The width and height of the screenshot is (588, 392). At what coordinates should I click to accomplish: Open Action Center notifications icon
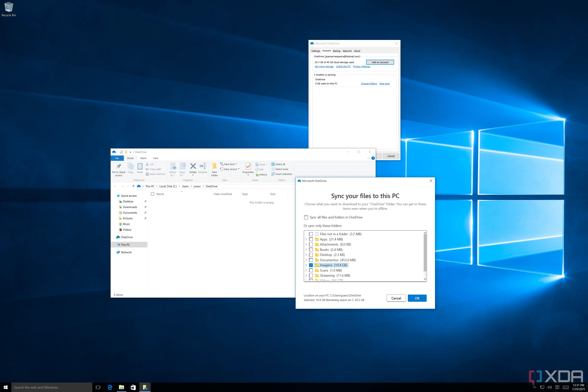[557, 387]
